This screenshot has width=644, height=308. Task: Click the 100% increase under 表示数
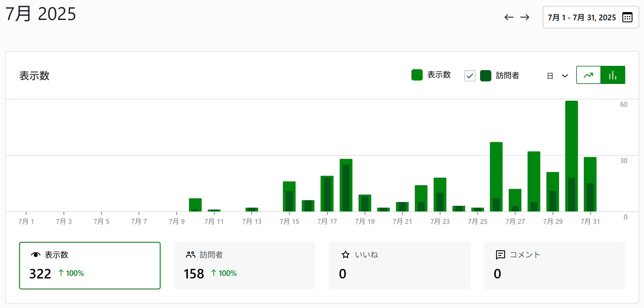point(71,273)
